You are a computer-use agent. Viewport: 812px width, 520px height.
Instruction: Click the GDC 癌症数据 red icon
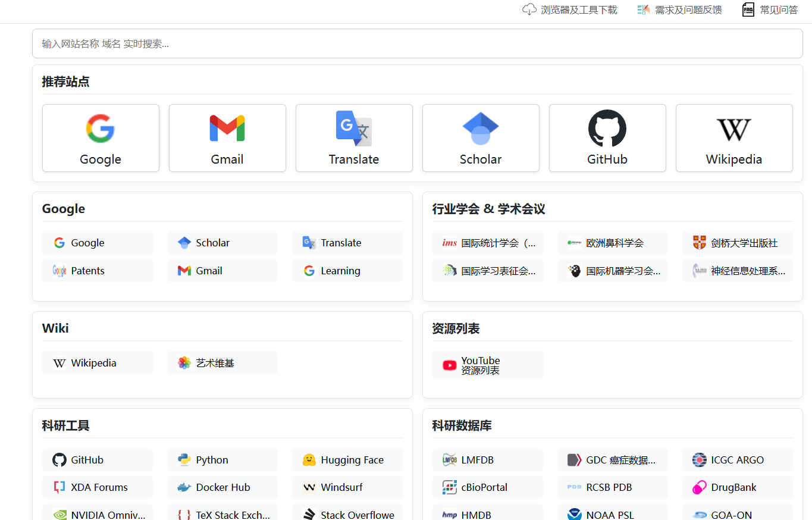coord(574,460)
